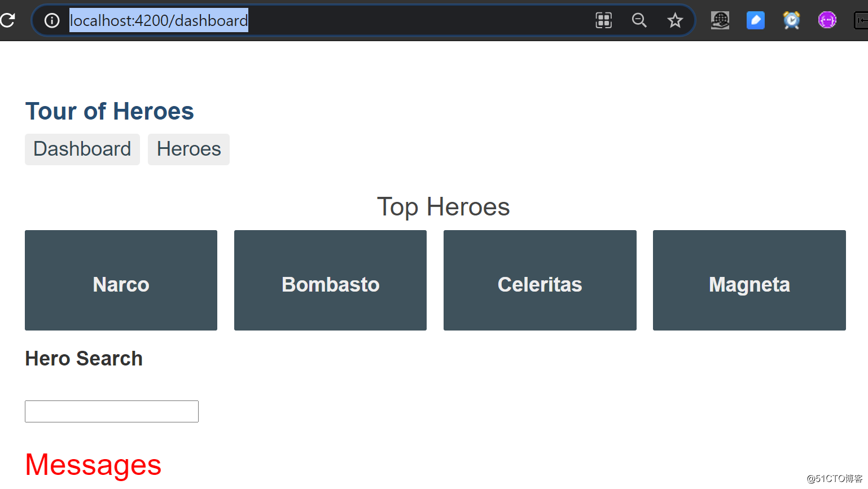Click the "Top Heroes" heading
868x489 pixels.
[444, 207]
